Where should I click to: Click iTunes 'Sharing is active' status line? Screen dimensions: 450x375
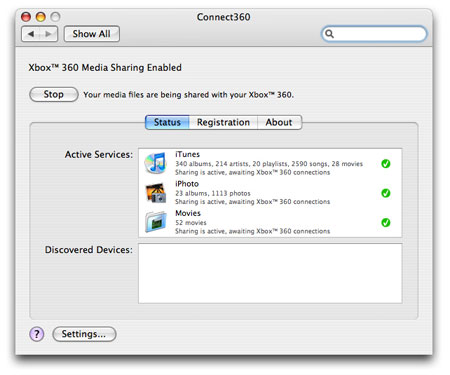(x=253, y=172)
